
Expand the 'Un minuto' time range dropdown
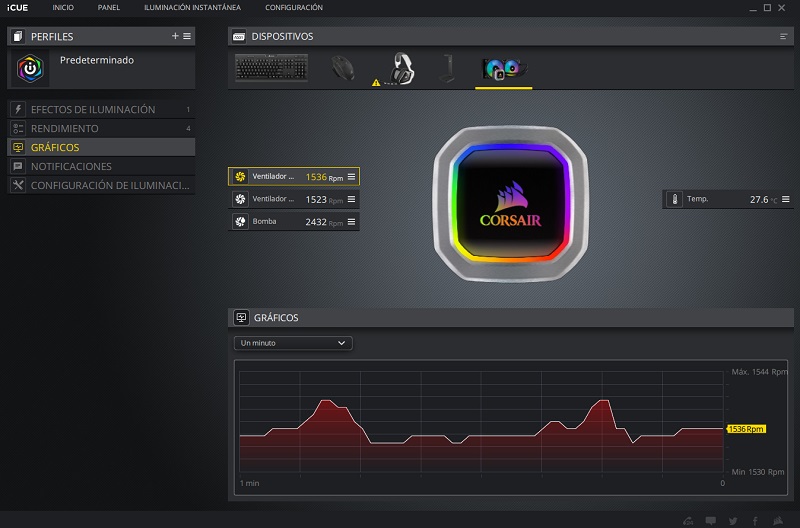pyautogui.click(x=293, y=343)
